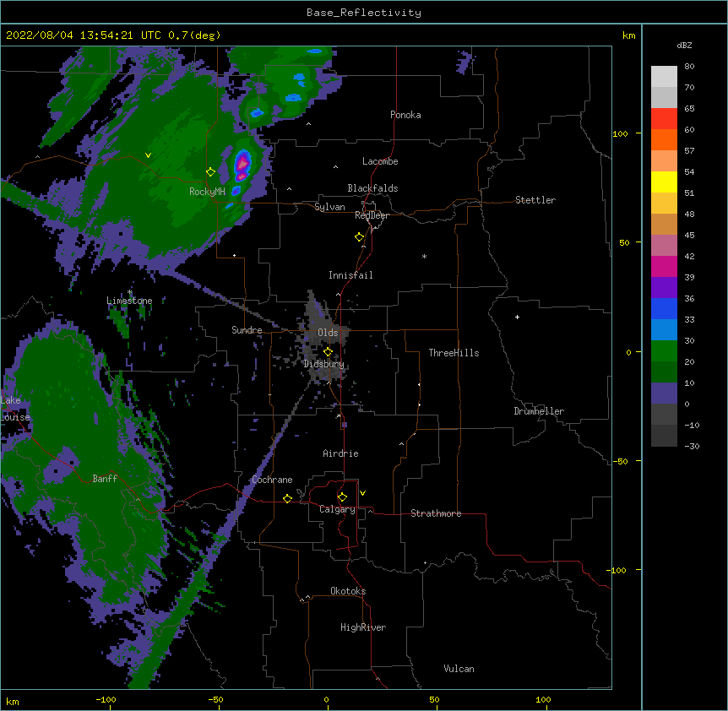The height and width of the screenshot is (711, 728).
Task: Click the white plus marker north of Drumheller
Action: pos(517,317)
